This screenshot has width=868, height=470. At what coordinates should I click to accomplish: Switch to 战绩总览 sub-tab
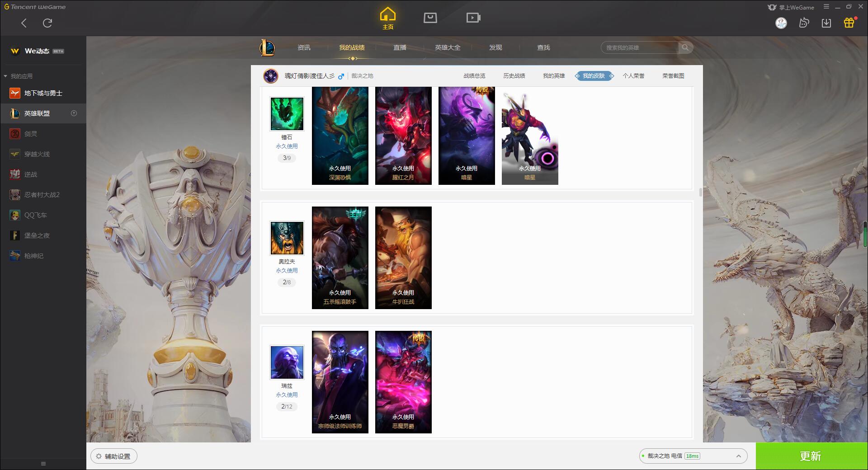(x=474, y=76)
